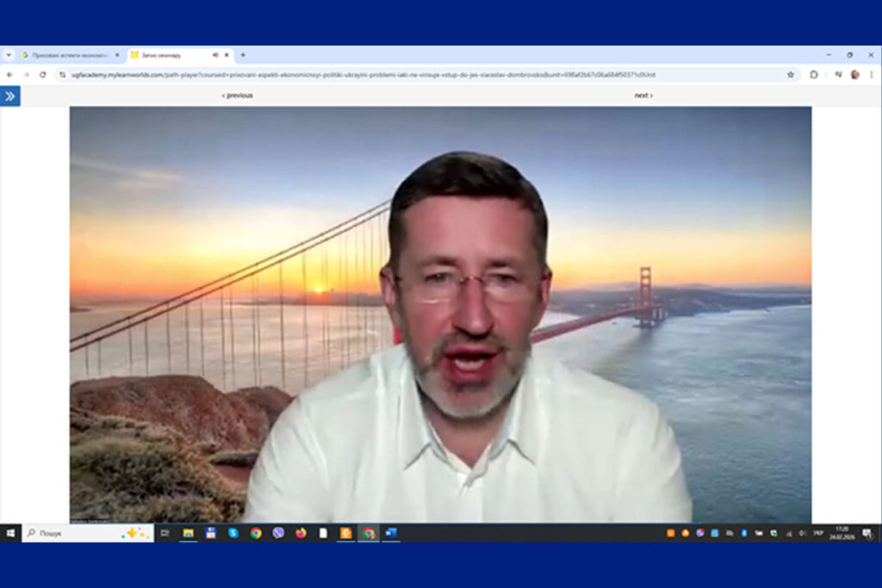Go to the next lesson
882x588 pixels.
pos(643,96)
